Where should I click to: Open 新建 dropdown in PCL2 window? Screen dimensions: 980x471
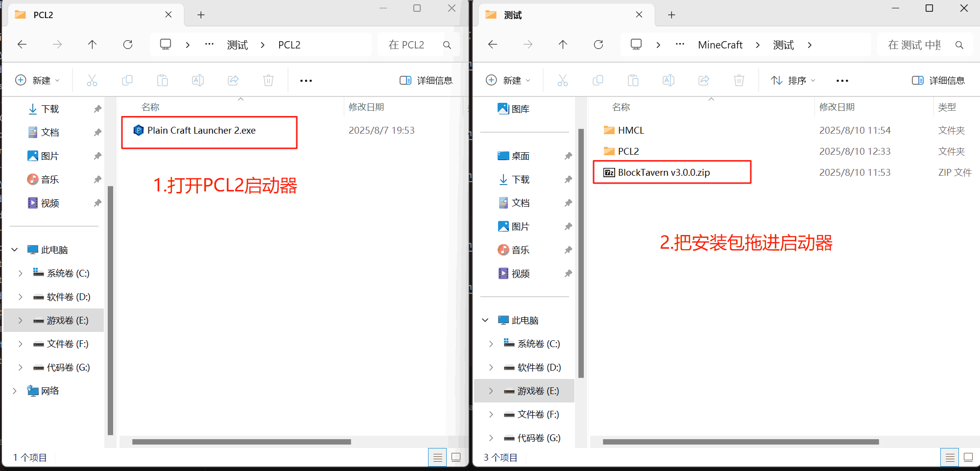38,80
